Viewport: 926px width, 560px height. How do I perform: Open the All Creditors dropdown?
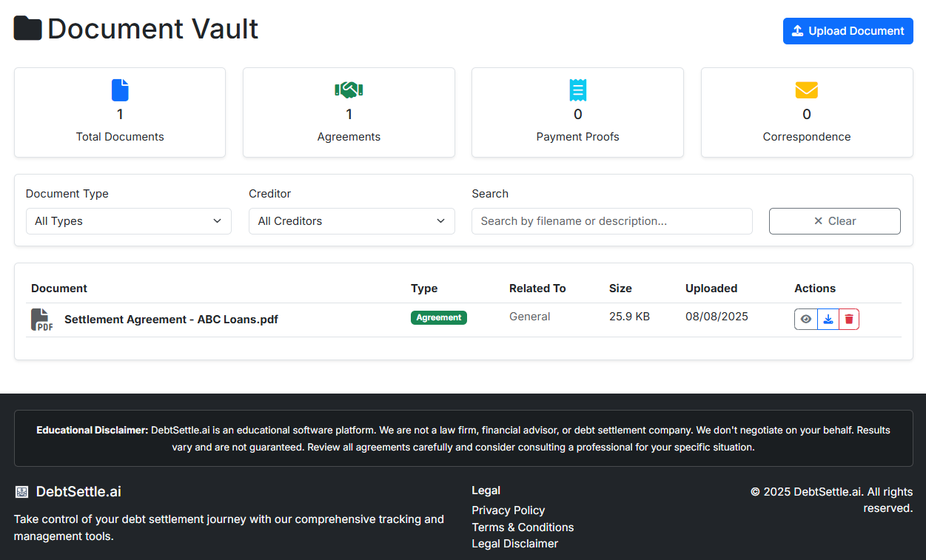[x=352, y=220]
